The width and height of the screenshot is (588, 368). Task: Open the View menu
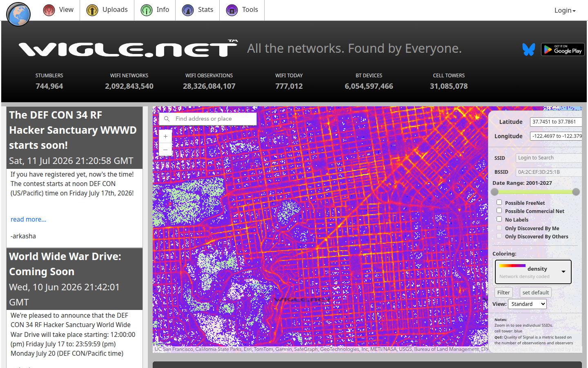coord(58,10)
